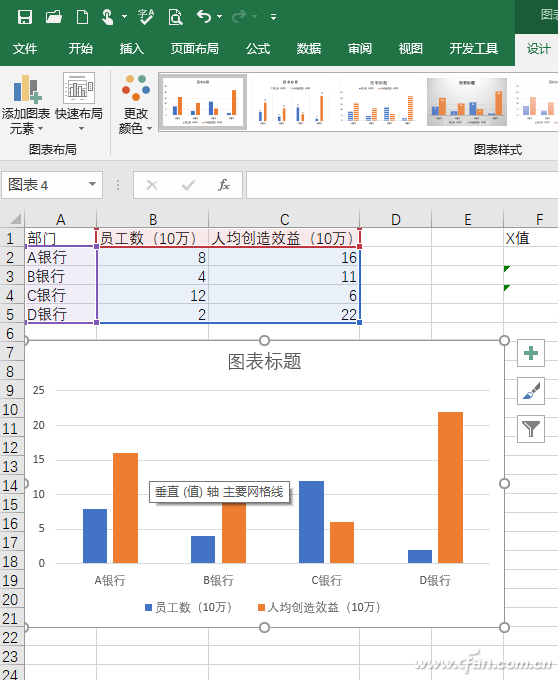
Task: Click the Chart Styles paintbrush button
Action: (x=531, y=391)
